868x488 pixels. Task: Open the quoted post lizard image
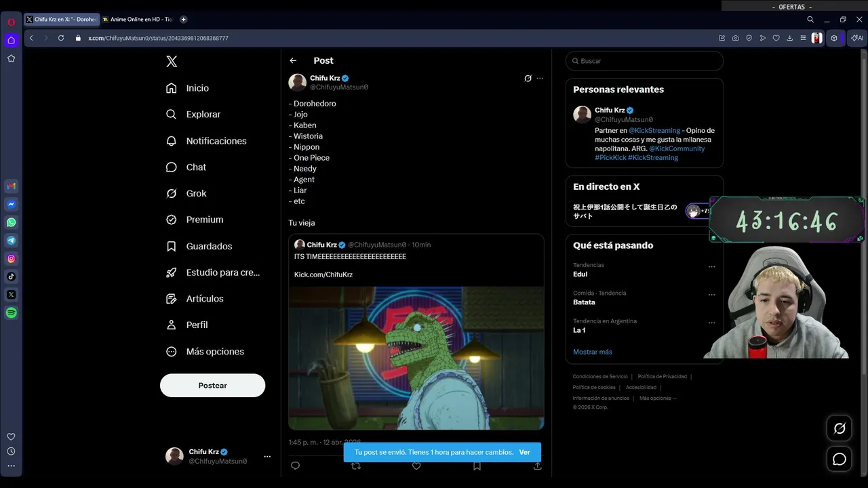coord(416,358)
